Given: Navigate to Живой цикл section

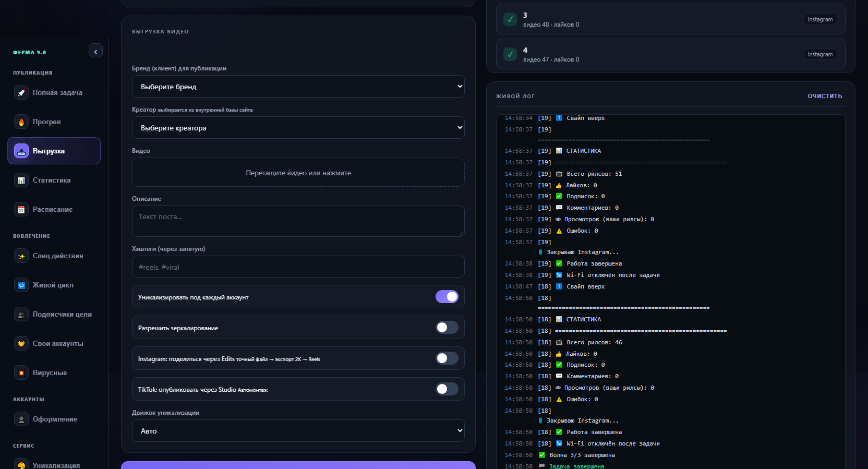Looking at the screenshot, I should pyautogui.click(x=54, y=285).
